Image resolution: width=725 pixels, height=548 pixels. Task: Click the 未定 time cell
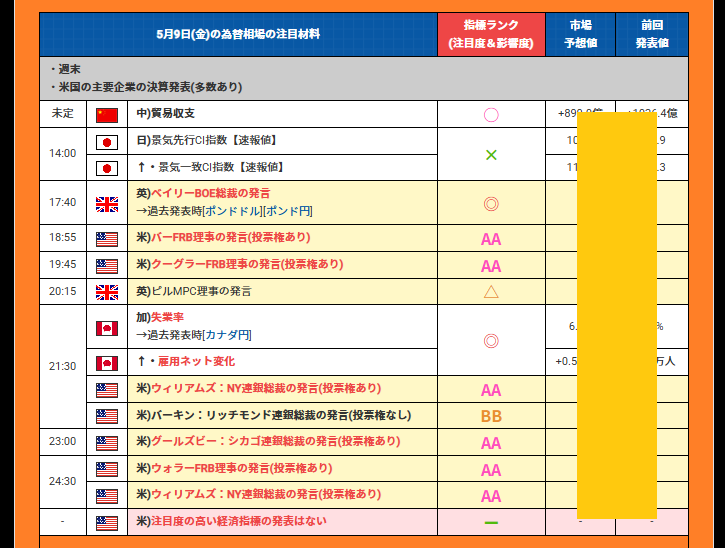pyautogui.click(x=63, y=114)
